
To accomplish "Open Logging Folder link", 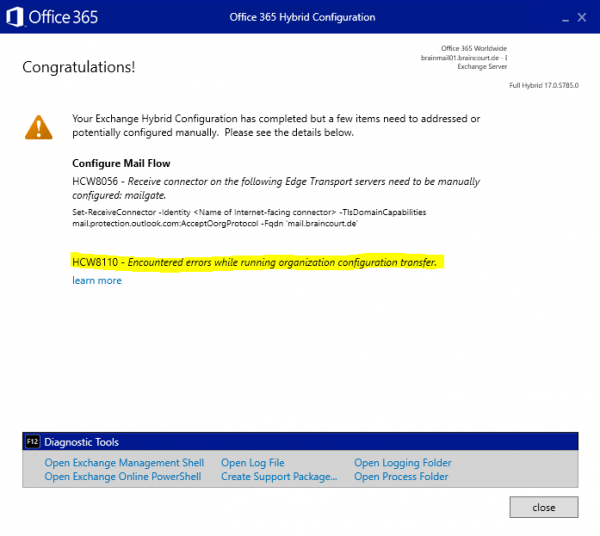I will [402, 463].
